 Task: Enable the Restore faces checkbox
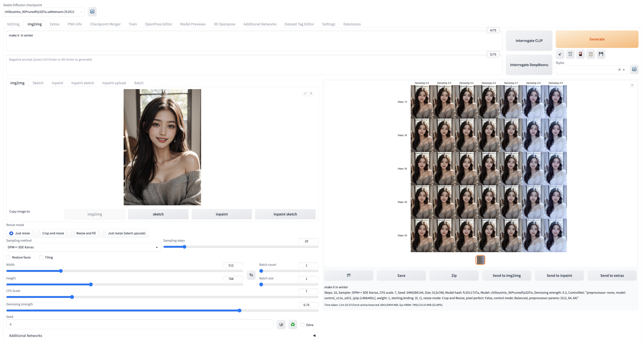[x=9, y=257]
